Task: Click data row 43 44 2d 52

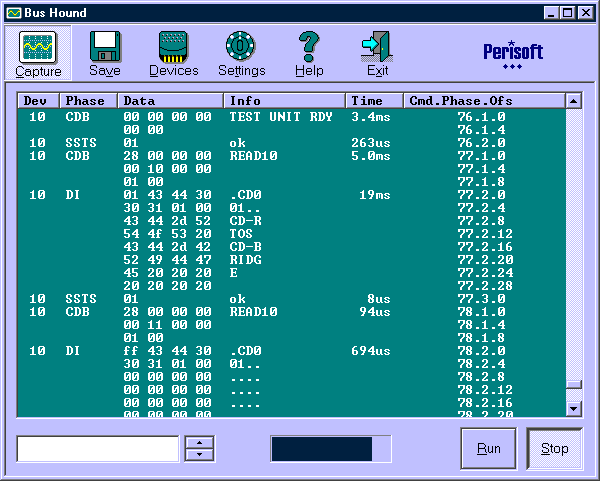Action: coord(167,221)
